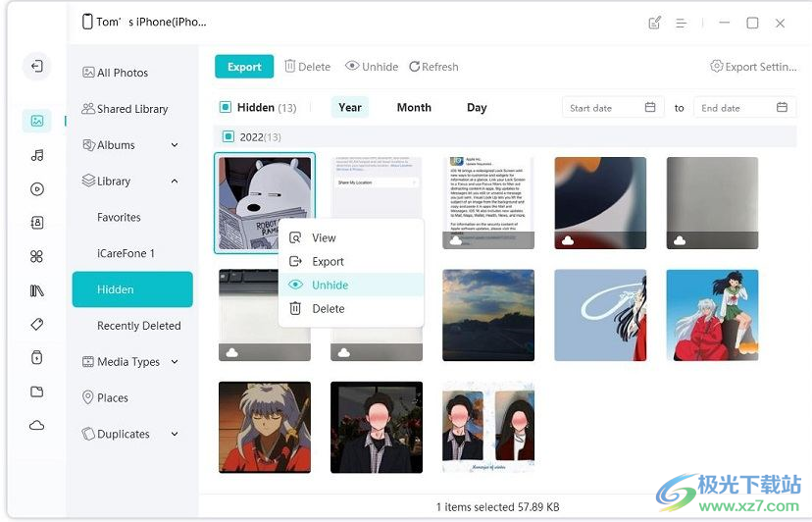Viewport: 812px width, 522px height.
Task: Choose Unhide from the context menu
Action: (x=351, y=285)
